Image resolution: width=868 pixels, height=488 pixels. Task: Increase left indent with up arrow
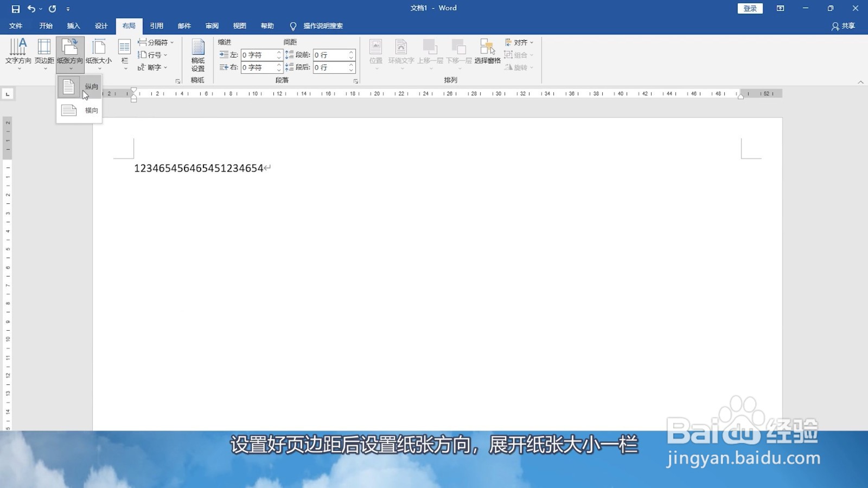coord(279,53)
